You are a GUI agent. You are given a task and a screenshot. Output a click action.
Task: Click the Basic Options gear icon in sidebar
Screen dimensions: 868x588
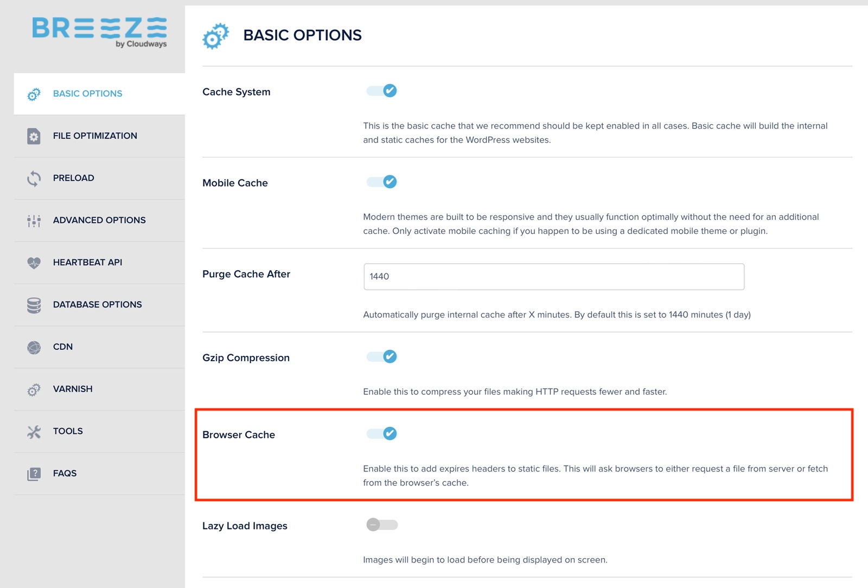pos(34,94)
